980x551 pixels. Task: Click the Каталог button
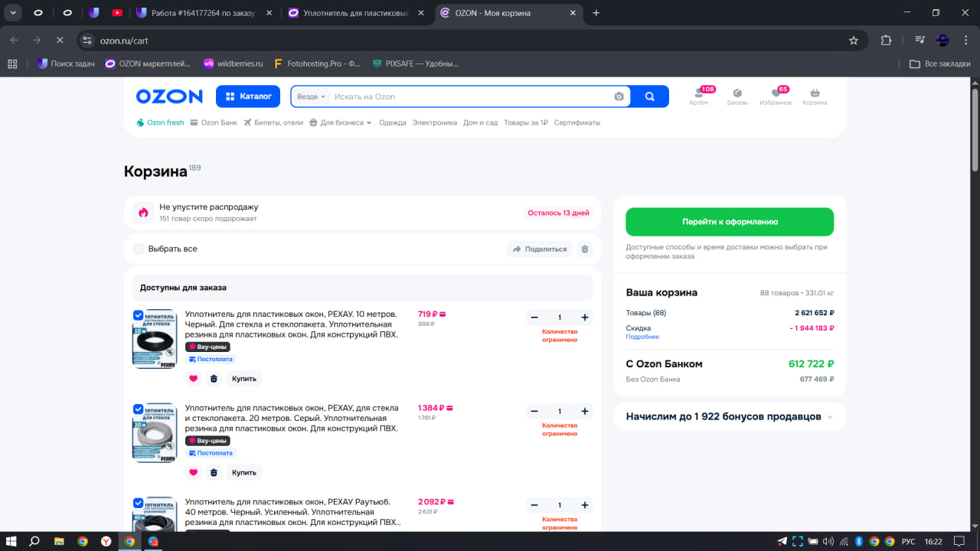pos(248,96)
